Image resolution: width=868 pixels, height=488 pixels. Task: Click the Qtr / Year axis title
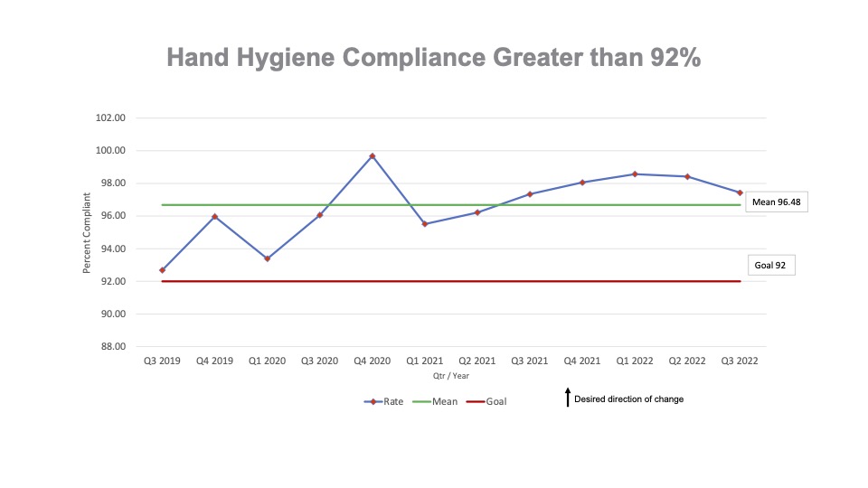click(x=450, y=376)
